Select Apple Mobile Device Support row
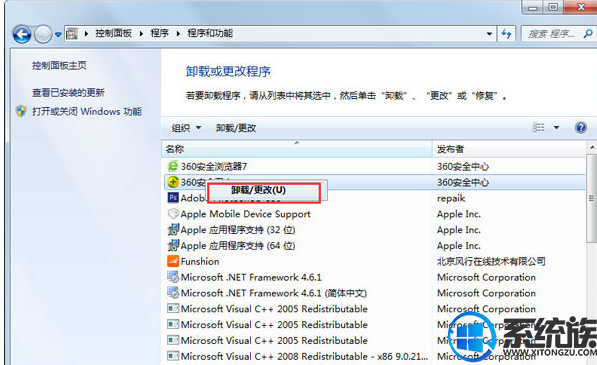Viewport: 597px width, 365px height. tap(375, 214)
